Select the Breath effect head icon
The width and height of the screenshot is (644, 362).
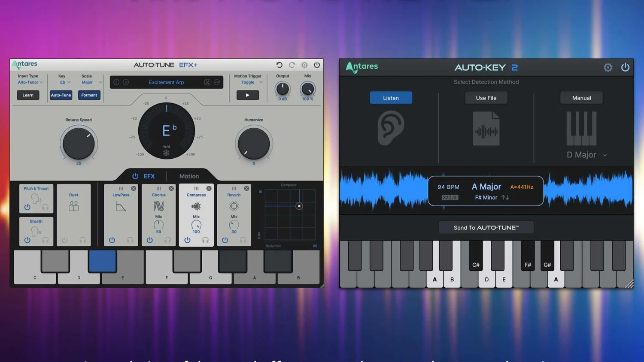(36, 232)
